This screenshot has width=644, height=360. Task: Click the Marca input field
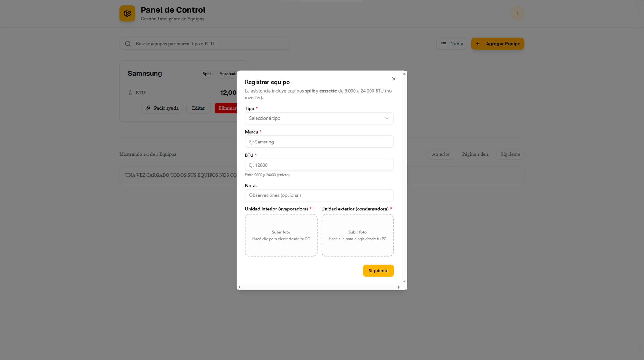[x=319, y=142]
